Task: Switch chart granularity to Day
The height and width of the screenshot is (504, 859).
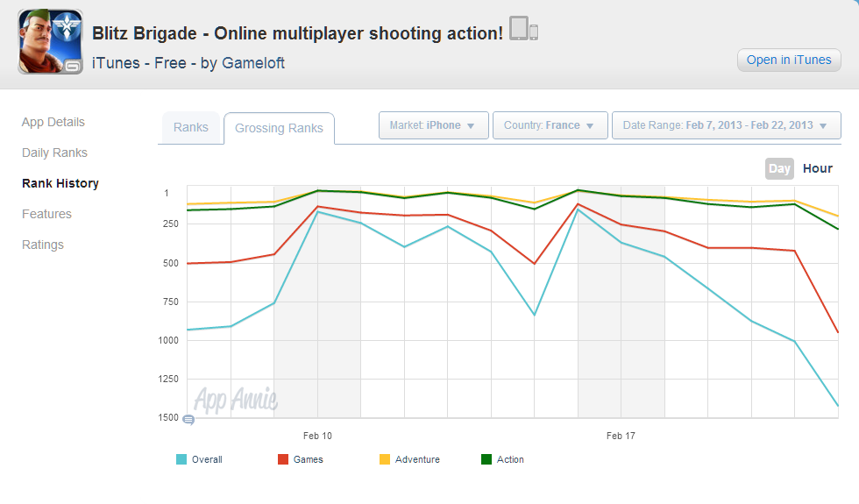Action: tap(779, 168)
